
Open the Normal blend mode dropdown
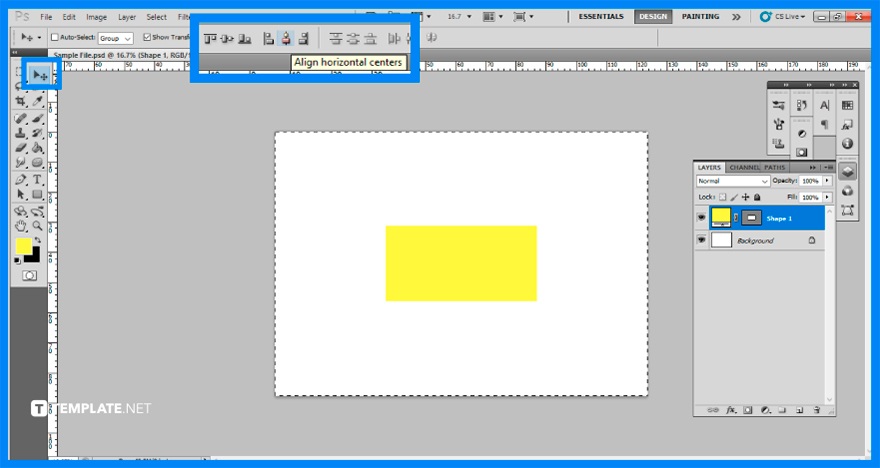click(x=733, y=181)
